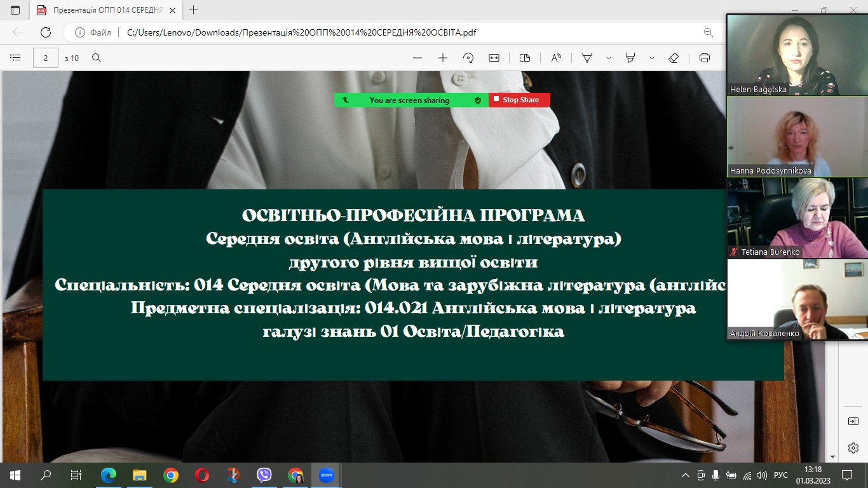Image resolution: width=868 pixels, height=488 pixels.
Task: Zoom out with the minus button
Action: (x=417, y=58)
